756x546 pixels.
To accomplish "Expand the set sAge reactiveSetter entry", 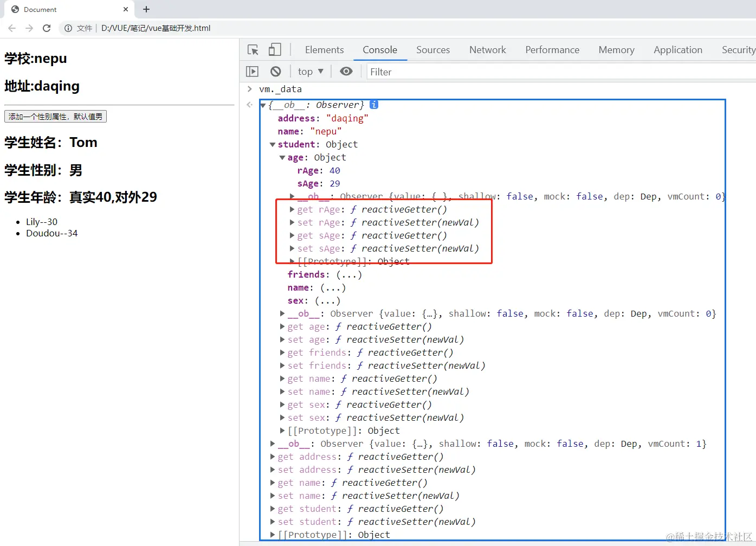I will (x=292, y=248).
